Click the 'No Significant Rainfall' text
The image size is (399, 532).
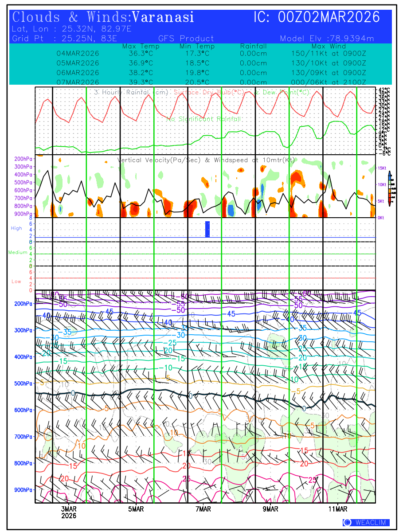(x=203, y=119)
